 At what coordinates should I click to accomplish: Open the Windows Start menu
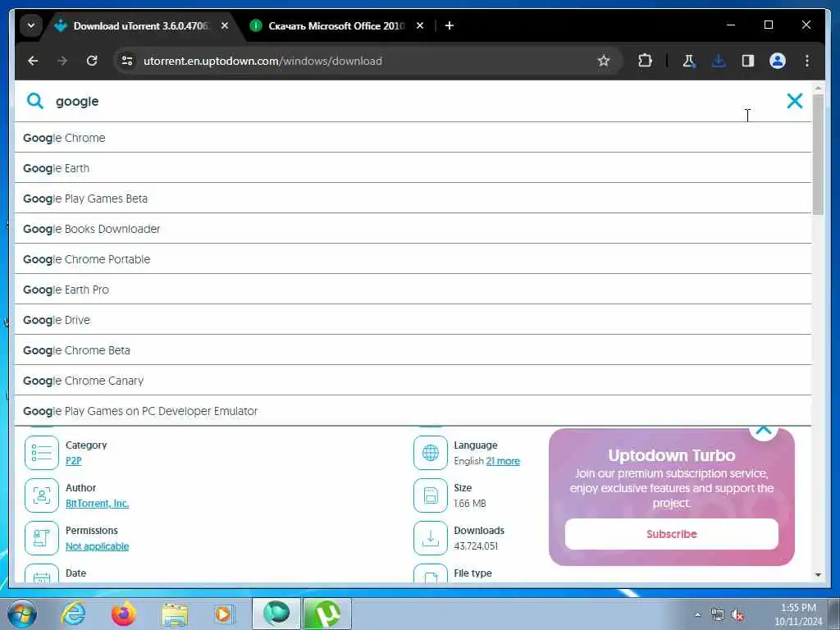coord(21,614)
